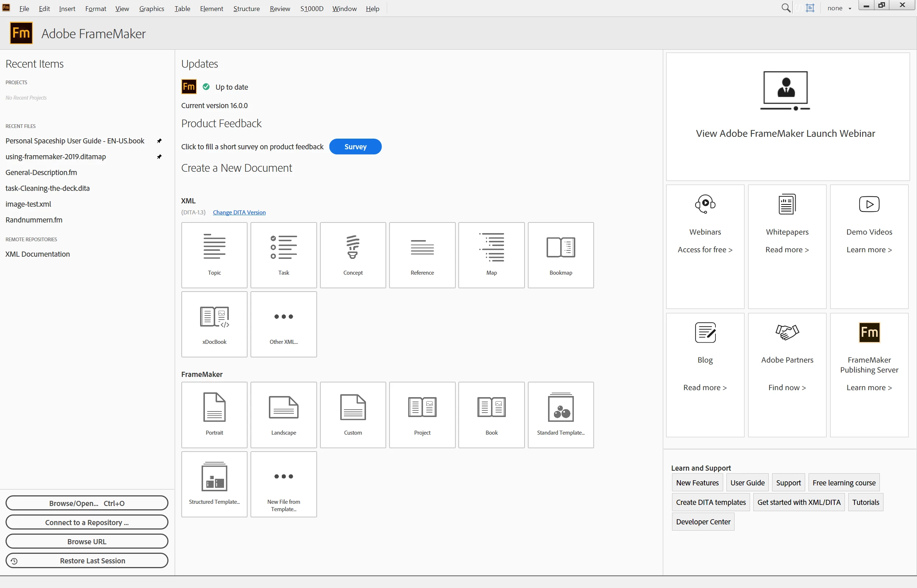Open the workspace dropdown showing none
The height and width of the screenshot is (588, 917).
839,8
